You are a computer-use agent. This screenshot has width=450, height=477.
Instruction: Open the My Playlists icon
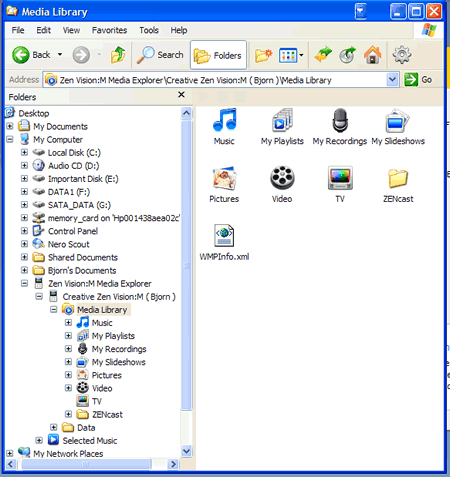tap(282, 120)
